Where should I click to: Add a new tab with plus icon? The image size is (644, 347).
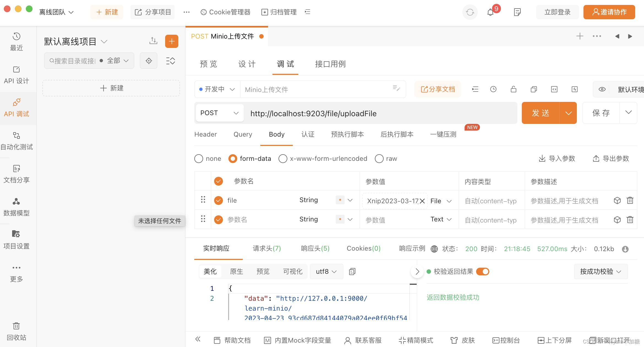tap(580, 36)
